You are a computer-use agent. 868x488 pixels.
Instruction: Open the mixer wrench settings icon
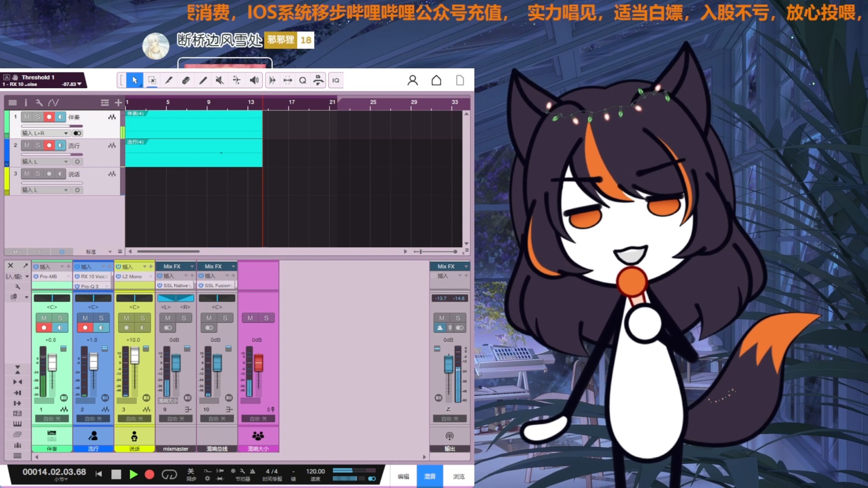[x=18, y=286]
